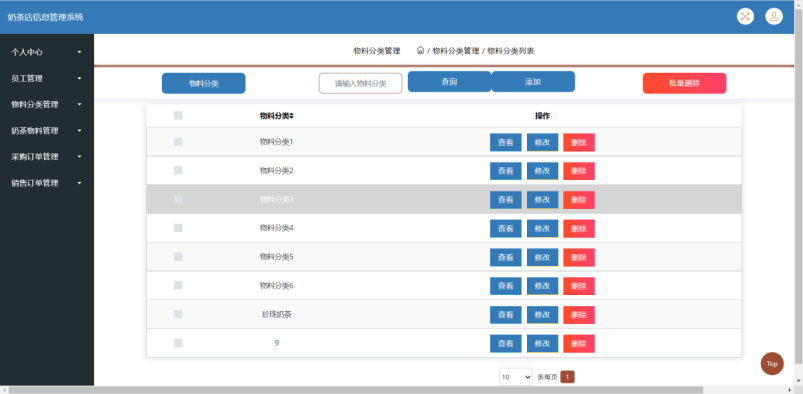Expand 销售订单管理 caret arrow
The width and height of the screenshot is (803, 394).
(79, 183)
